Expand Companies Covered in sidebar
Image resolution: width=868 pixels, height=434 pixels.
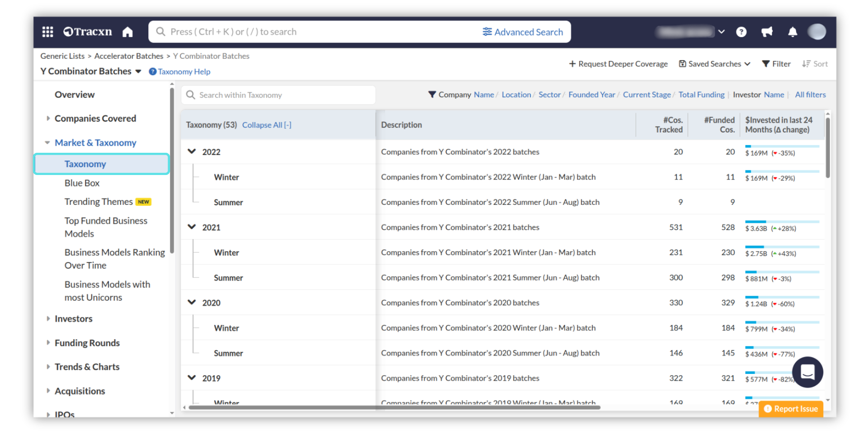pos(48,118)
